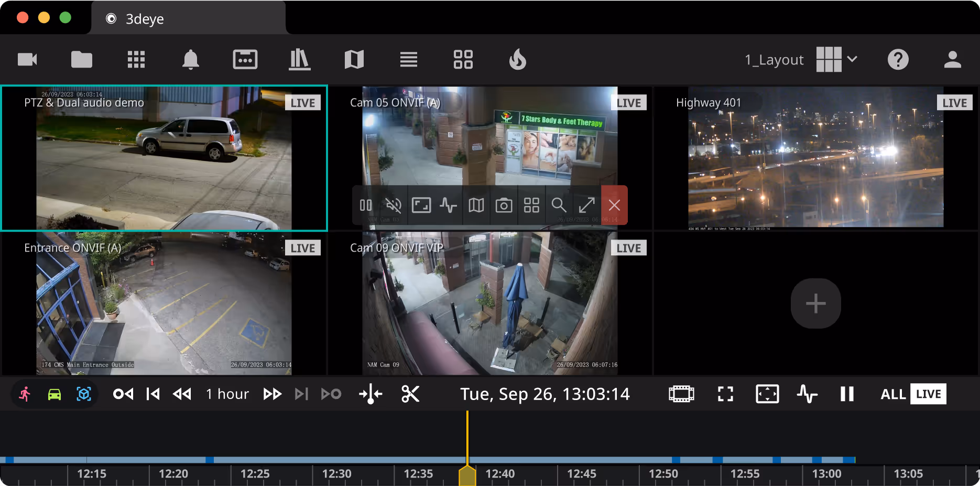Expand the 1_Layout dropdown chevron
980x486 pixels.
click(x=852, y=59)
